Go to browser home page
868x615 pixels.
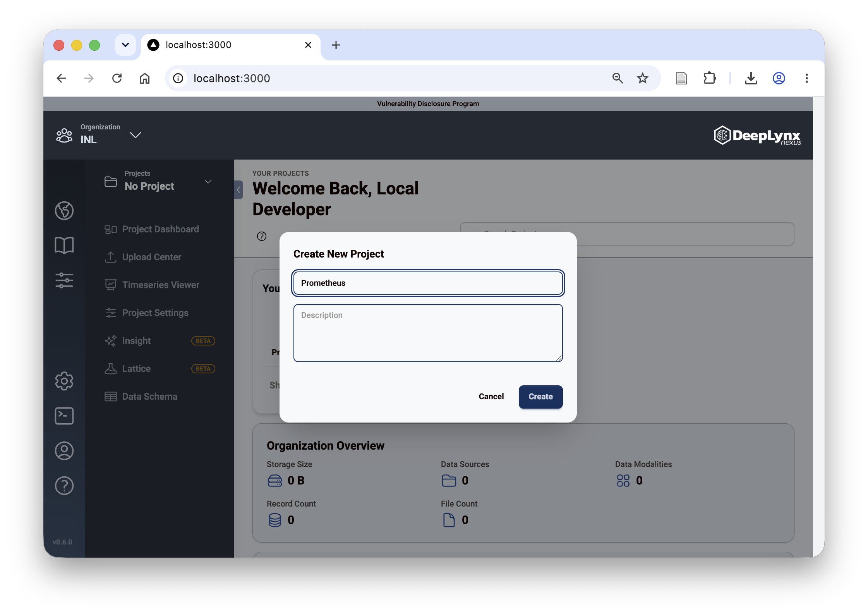[x=145, y=78]
